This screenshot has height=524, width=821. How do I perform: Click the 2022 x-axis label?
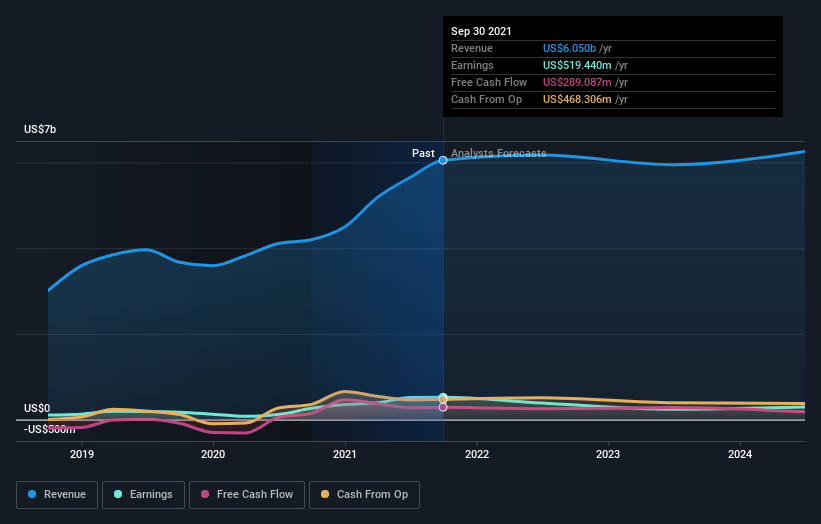pyautogui.click(x=477, y=454)
